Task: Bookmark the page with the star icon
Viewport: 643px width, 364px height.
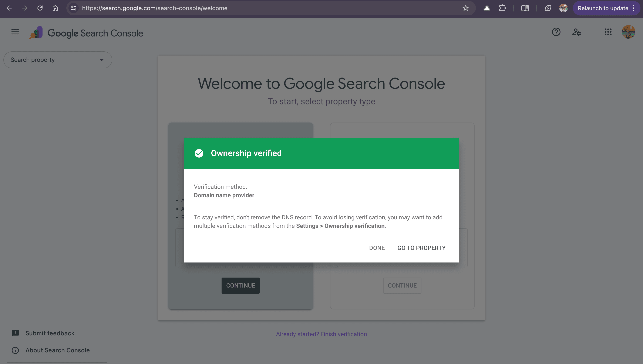Action: click(465, 8)
